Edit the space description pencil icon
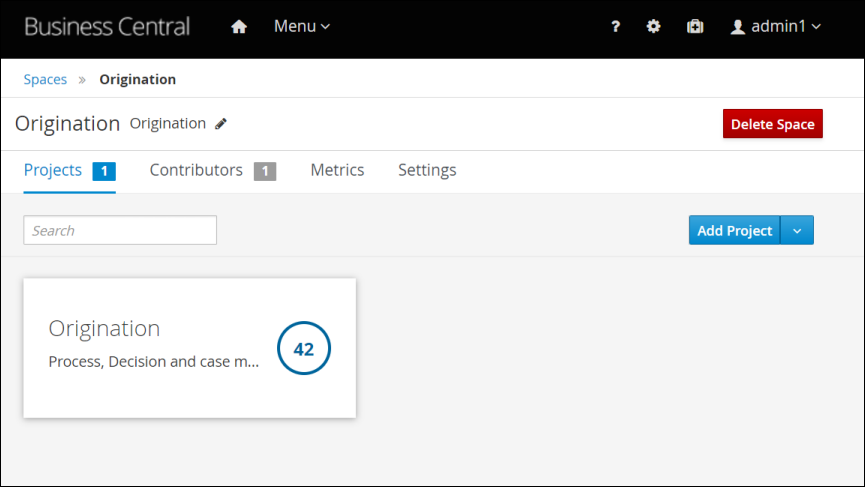The width and height of the screenshot is (865, 487). (x=221, y=124)
